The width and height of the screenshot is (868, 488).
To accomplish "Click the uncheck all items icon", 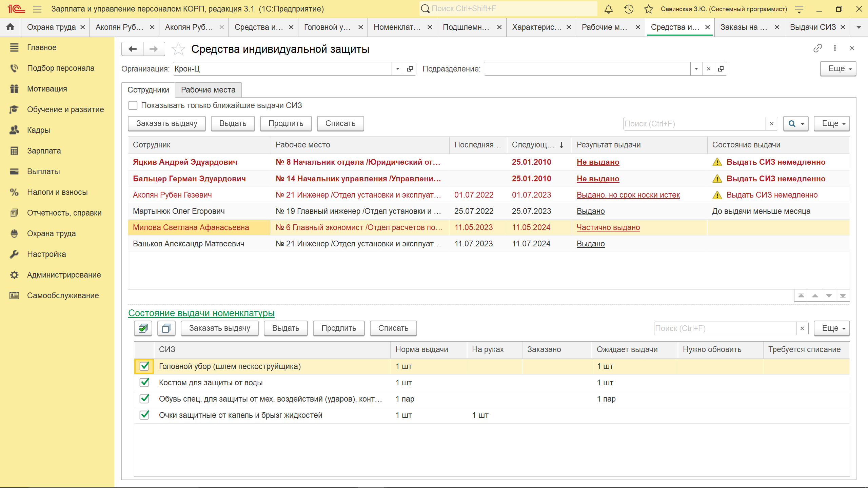I will pos(166,328).
